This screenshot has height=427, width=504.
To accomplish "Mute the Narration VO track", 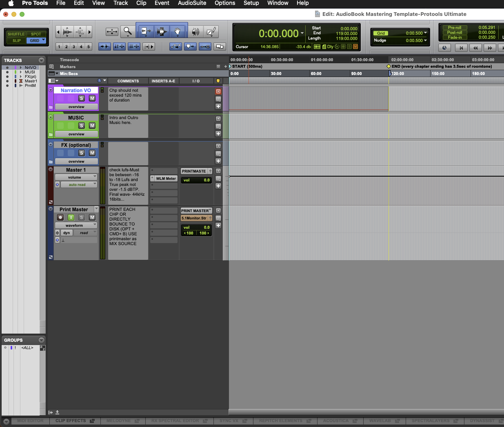I will [x=92, y=98].
